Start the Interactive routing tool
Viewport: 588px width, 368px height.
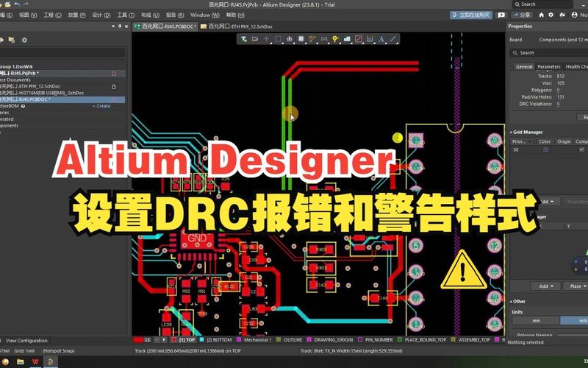(x=312, y=39)
